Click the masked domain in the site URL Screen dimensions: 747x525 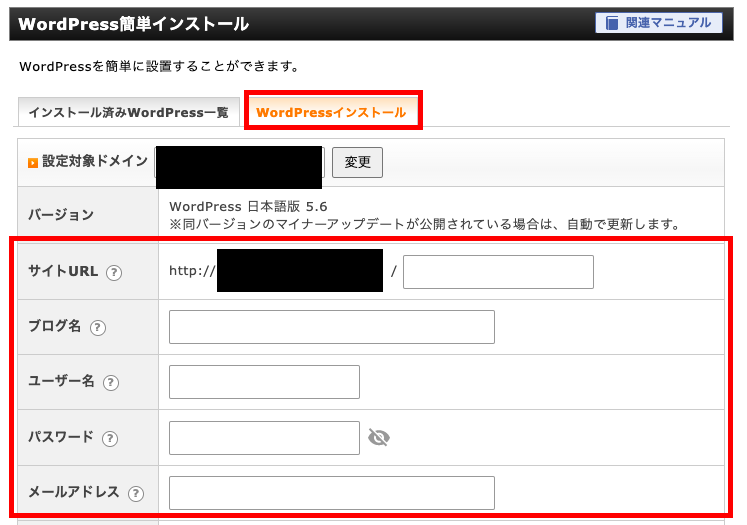point(300,271)
